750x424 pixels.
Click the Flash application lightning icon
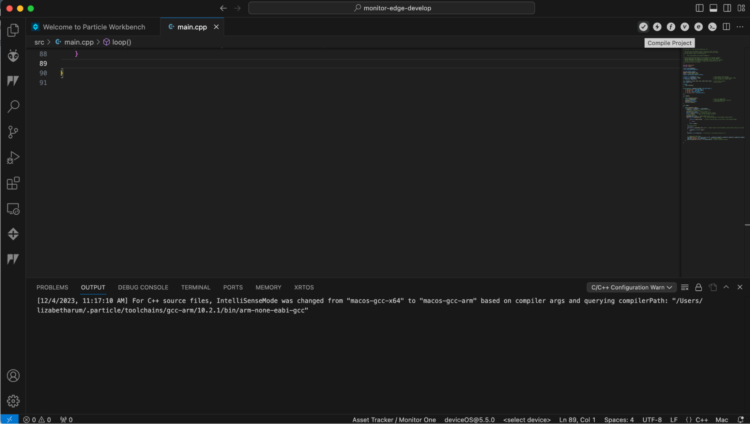coord(658,27)
